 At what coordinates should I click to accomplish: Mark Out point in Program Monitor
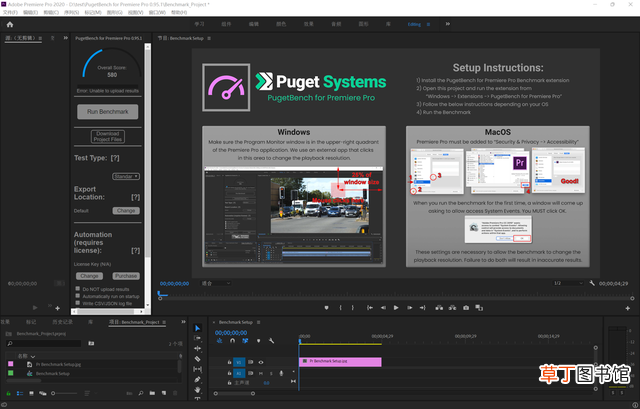pos(353,308)
